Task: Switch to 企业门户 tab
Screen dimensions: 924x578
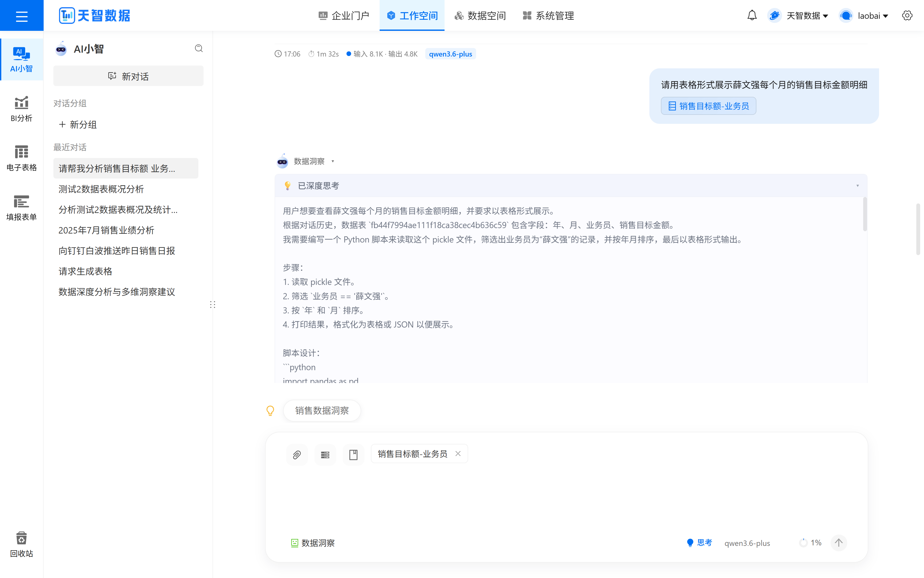Action: pos(344,16)
